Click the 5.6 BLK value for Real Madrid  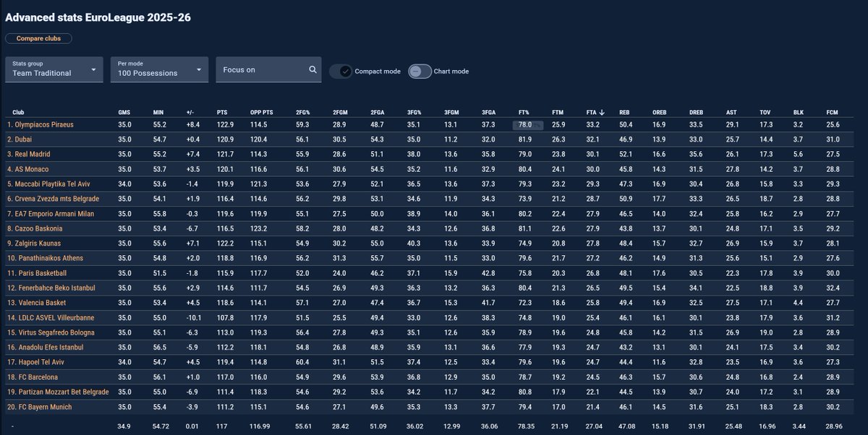pyautogui.click(x=797, y=154)
